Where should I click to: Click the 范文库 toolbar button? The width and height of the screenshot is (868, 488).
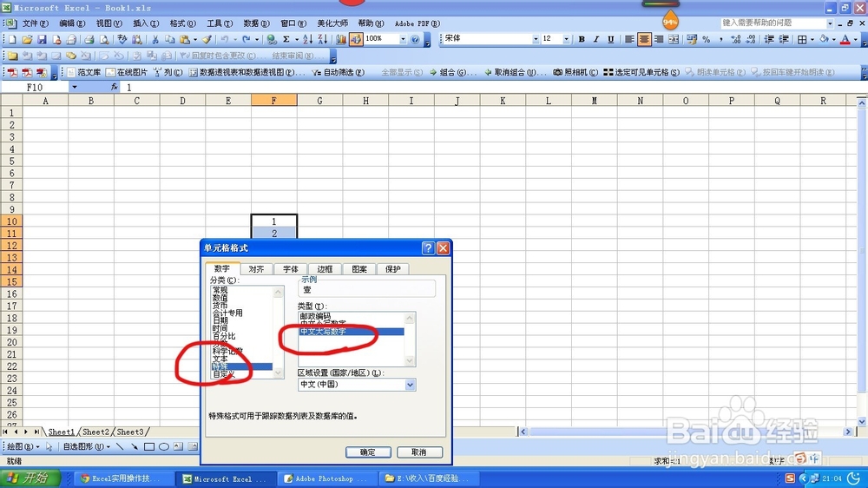pos(83,72)
